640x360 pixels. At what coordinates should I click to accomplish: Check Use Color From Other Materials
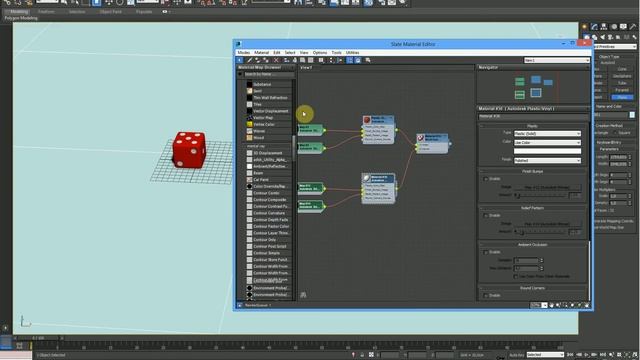click(x=516, y=277)
